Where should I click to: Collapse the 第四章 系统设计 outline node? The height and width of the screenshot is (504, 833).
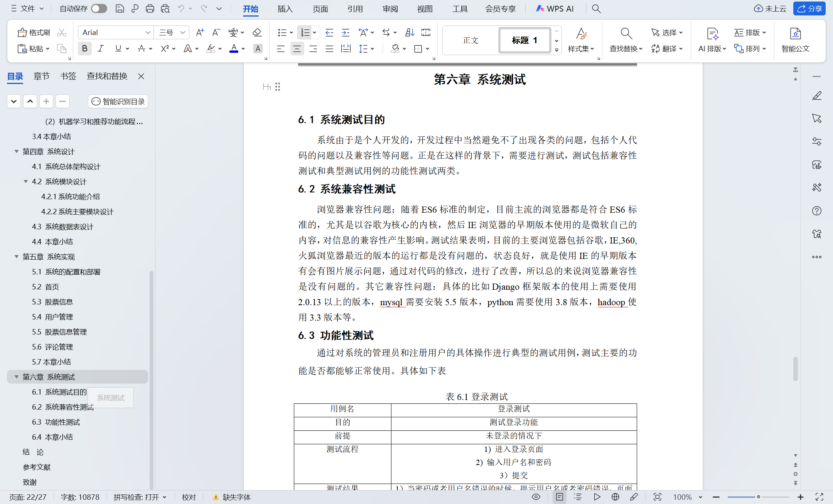[17, 151]
